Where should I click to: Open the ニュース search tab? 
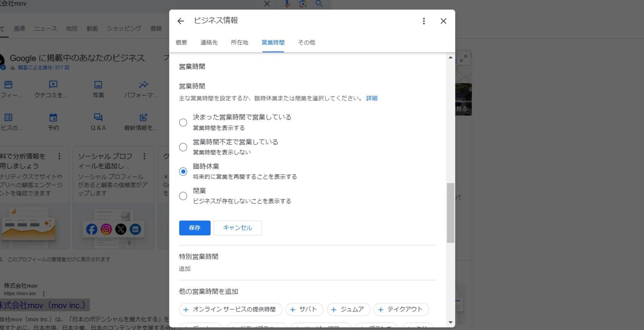(45, 29)
